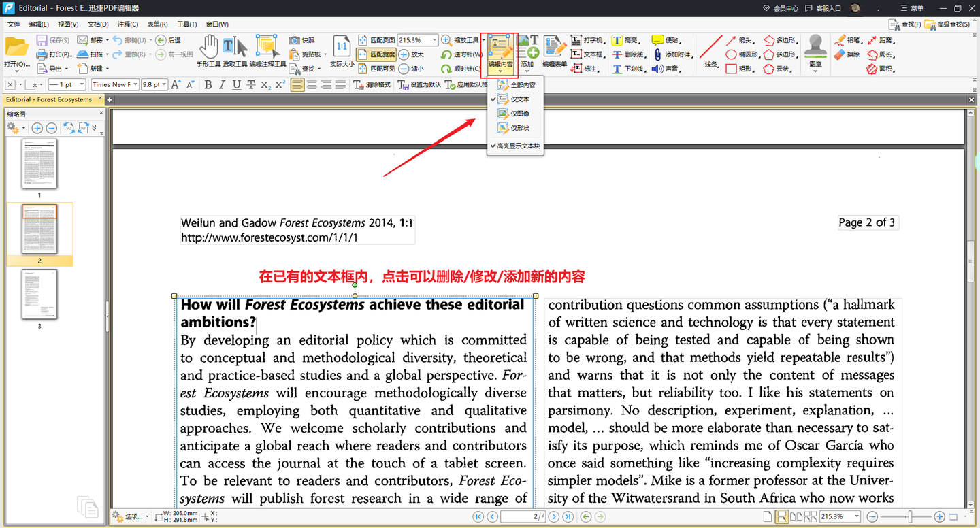Take a Snapshot (快照)

tap(301, 40)
